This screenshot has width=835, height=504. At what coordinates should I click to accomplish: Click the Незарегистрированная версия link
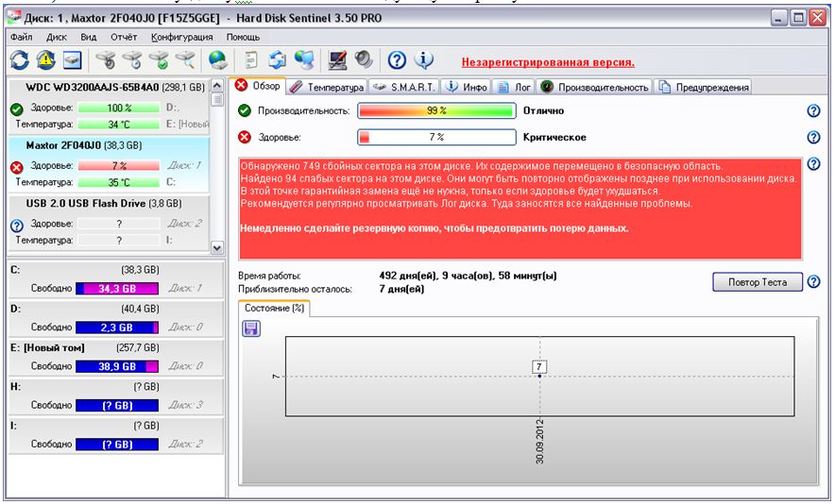click(x=548, y=62)
